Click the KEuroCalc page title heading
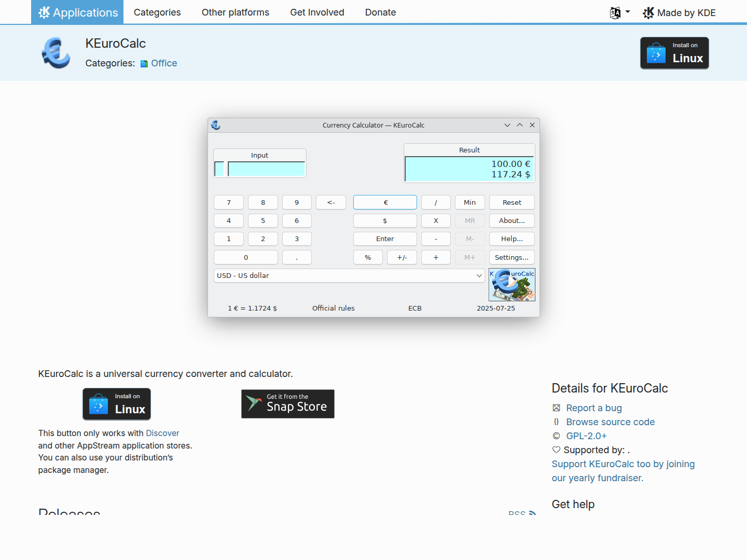Screen dimensions: 747x560 pos(116,44)
